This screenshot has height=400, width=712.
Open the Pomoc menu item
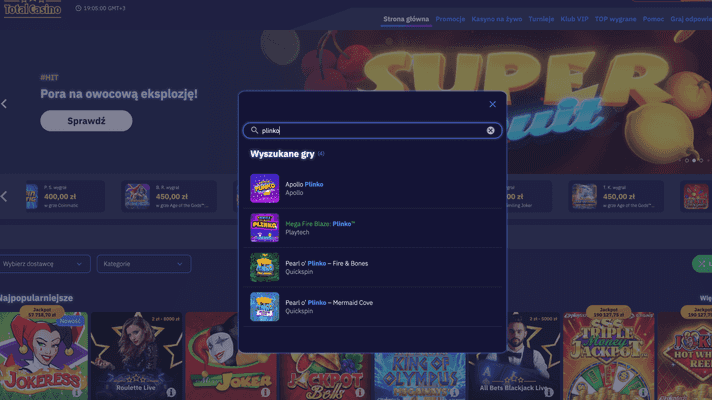click(653, 19)
